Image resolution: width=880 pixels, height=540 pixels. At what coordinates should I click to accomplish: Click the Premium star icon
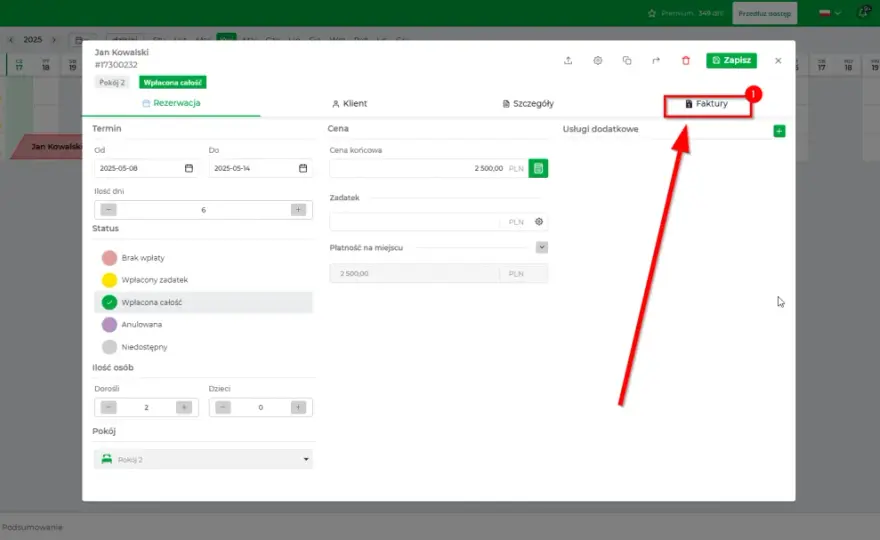[652, 13]
